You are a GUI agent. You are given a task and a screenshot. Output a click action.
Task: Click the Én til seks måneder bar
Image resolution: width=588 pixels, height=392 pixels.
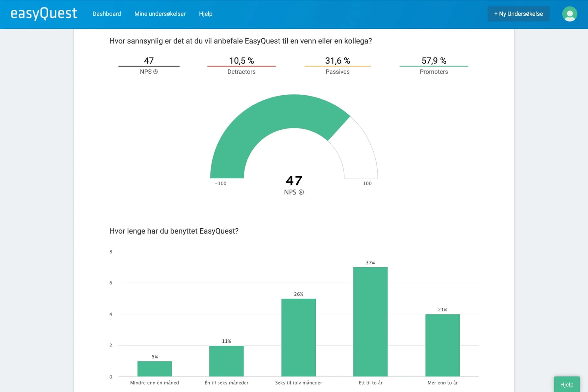tap(226, 361)
